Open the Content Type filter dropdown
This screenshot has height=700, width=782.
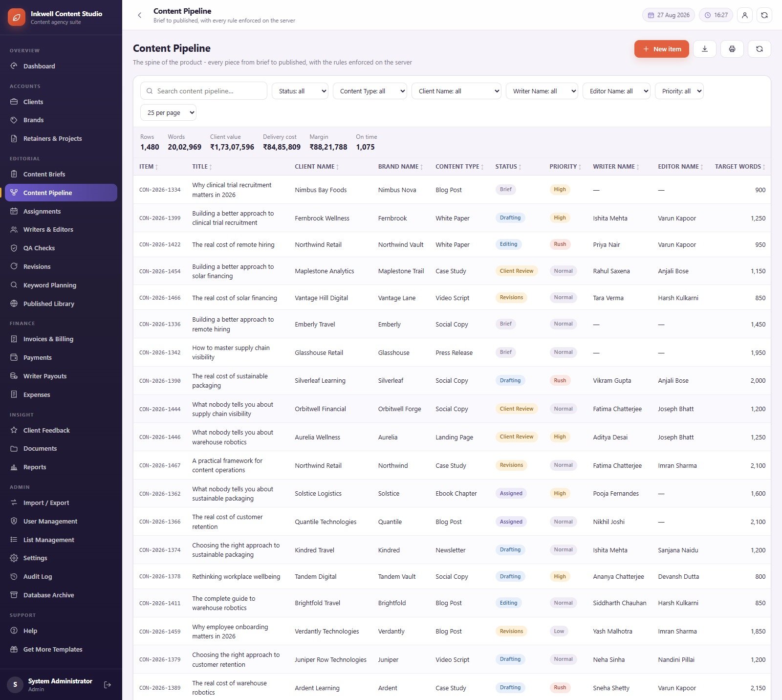370,91
